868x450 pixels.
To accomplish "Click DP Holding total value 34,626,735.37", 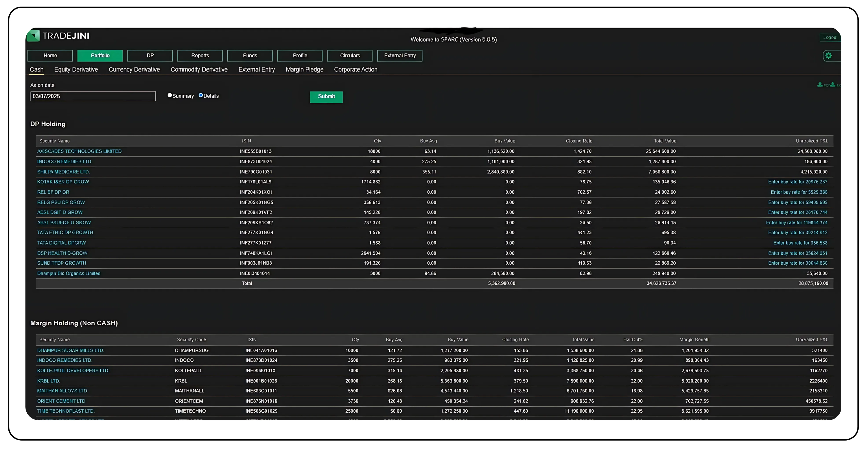I will pyautogui.click(x=661, y=284).
